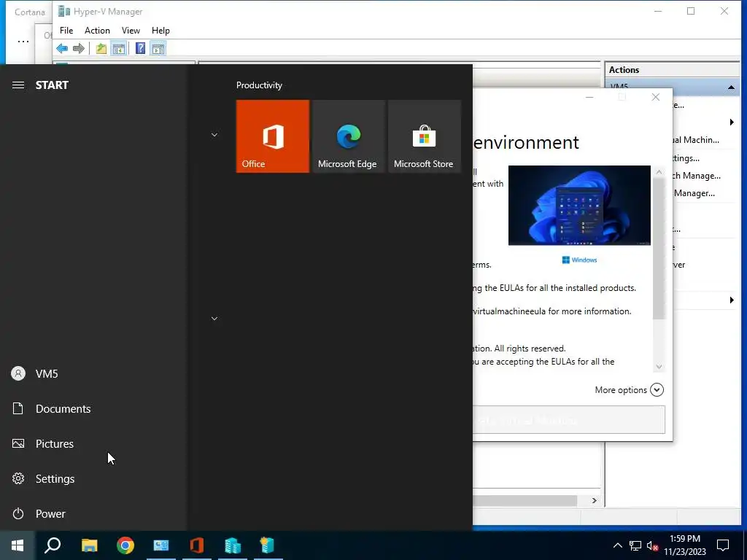Click the Productivity group heading

(259, 85)
